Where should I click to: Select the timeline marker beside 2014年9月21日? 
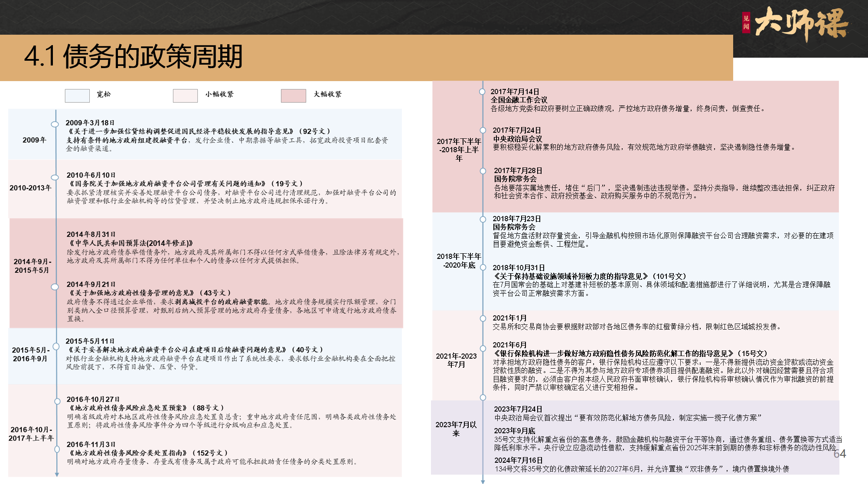tap(55, 287)
